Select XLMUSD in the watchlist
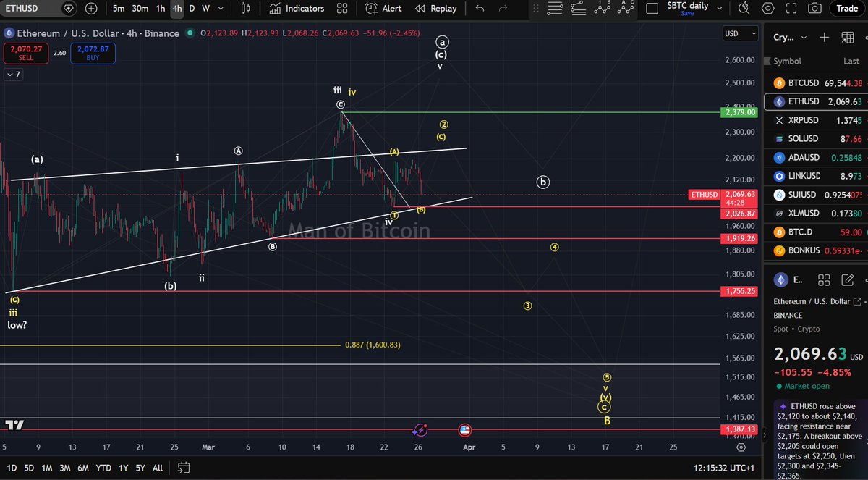The height and width of the screenshot is (480, 868). pyautogui.click(x=816, y=213)
